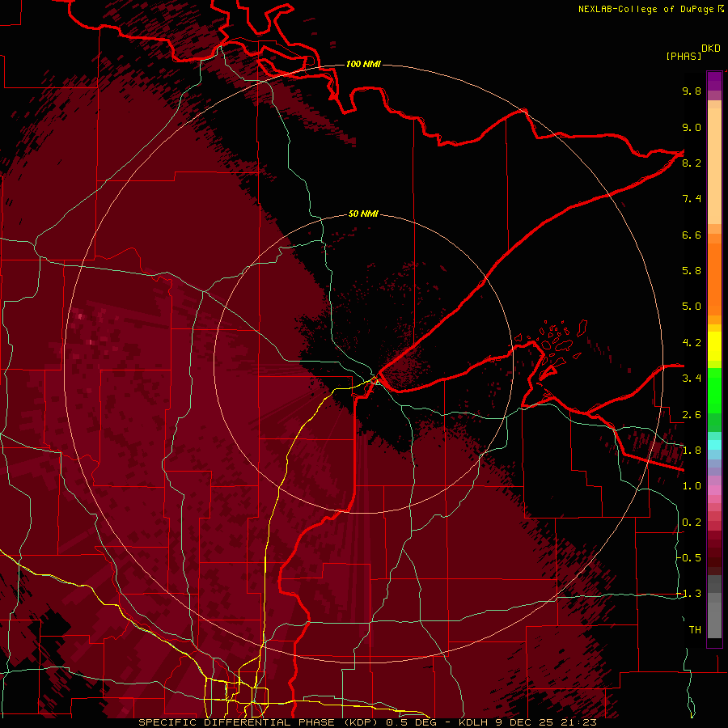Click the -1.3 legend value
Viewport: 728px width, 728px height.
689,594
